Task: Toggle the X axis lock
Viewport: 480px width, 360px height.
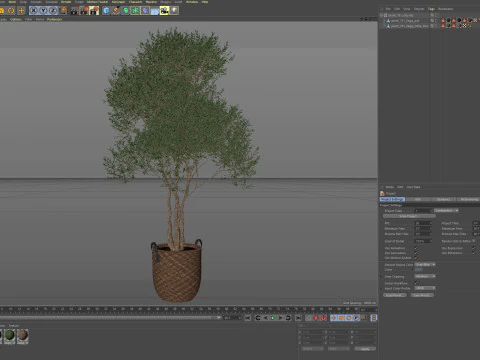Action: coord(33,10)
